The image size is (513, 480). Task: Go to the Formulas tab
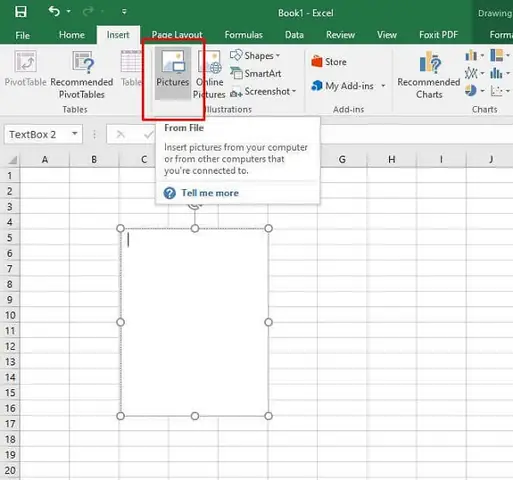pyautogui.click(x=244, y=35)
